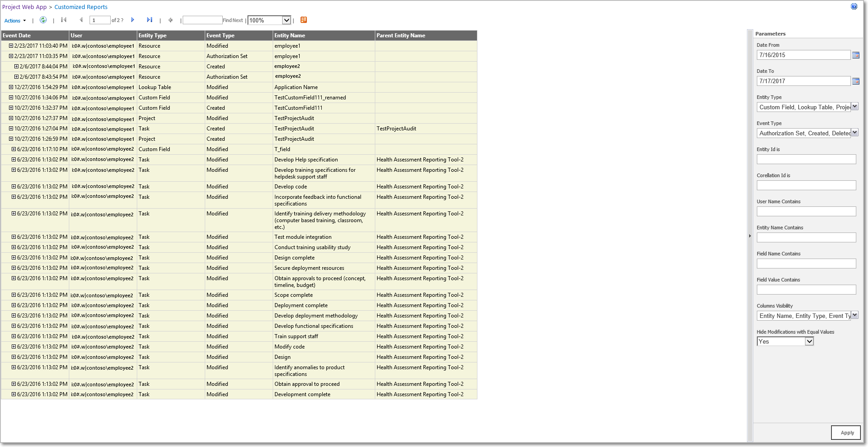Expand the 2/23/2017 11:03:35 PM row
Screen dimensions: 868x447
[11, 56]
